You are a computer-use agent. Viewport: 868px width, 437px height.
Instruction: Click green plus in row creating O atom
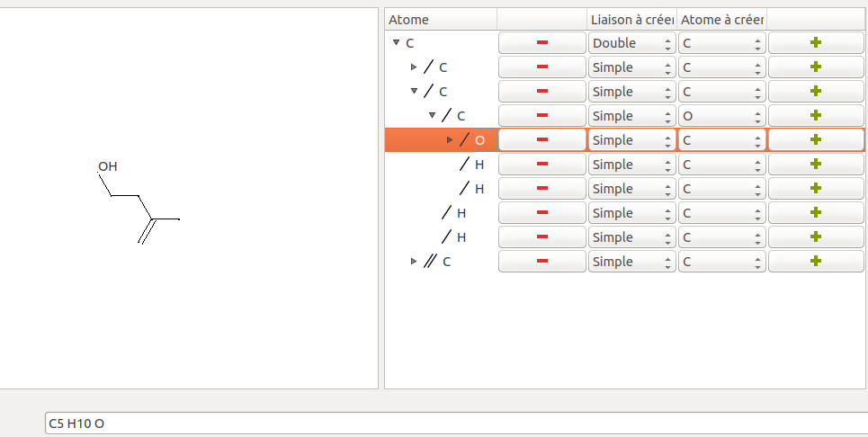click(816, 116)
